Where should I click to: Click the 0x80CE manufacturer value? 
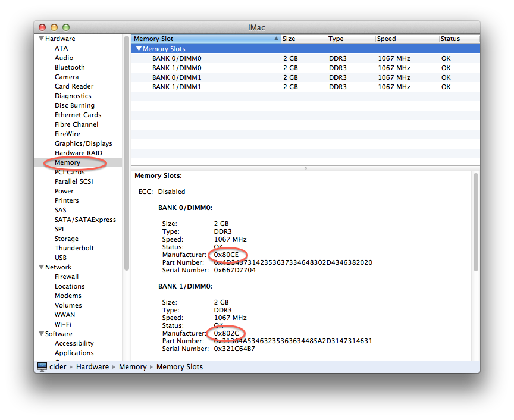tap(226, 255)
